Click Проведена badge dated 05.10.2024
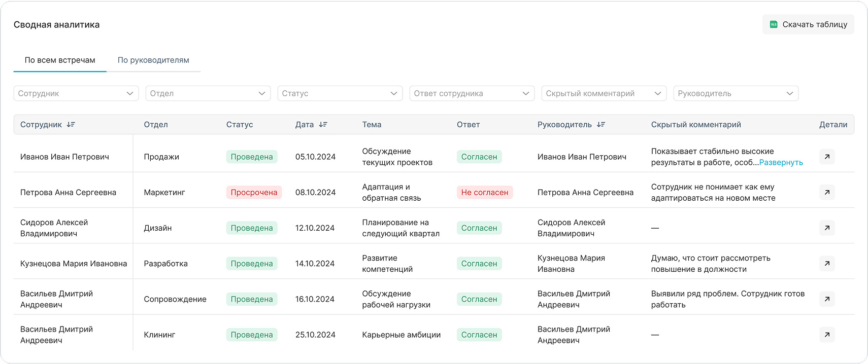The image size is (868, 364). coord(252,157)
